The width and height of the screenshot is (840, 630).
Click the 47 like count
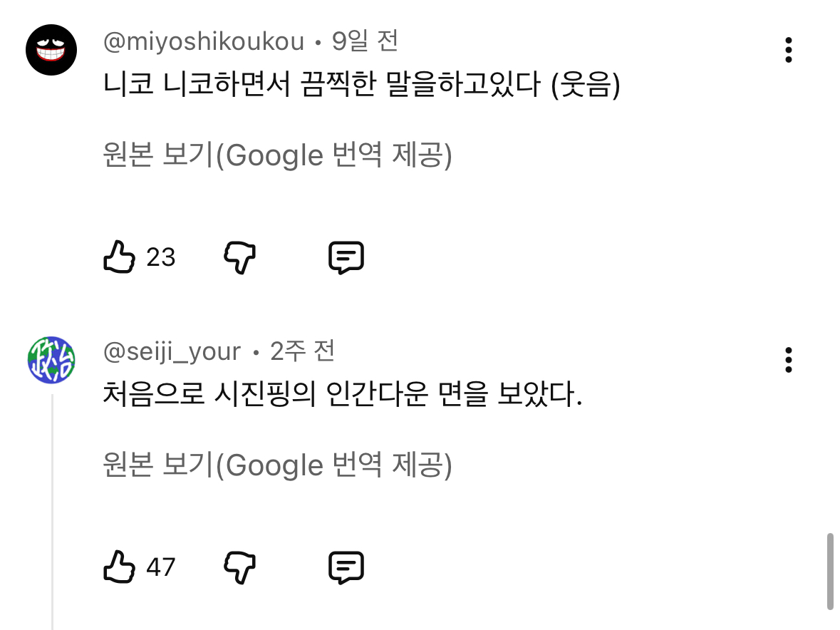(161, 568)
